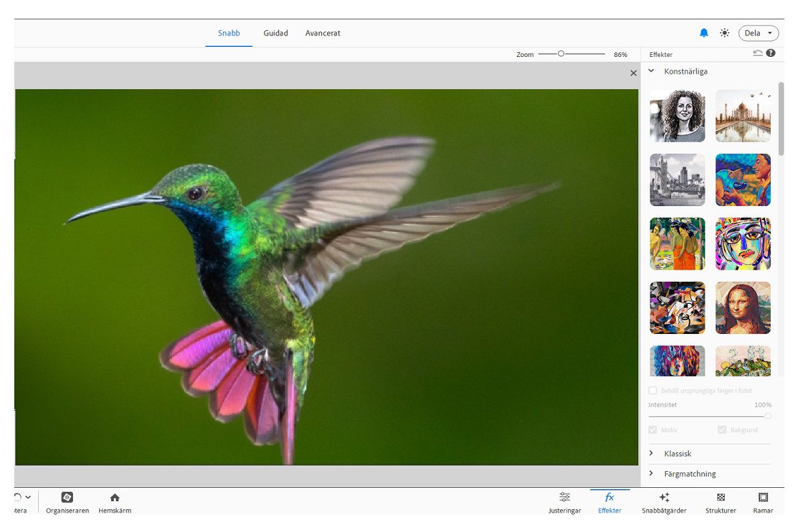
Task: Open rotate options dropdown arrow
Action: [28, 497]
